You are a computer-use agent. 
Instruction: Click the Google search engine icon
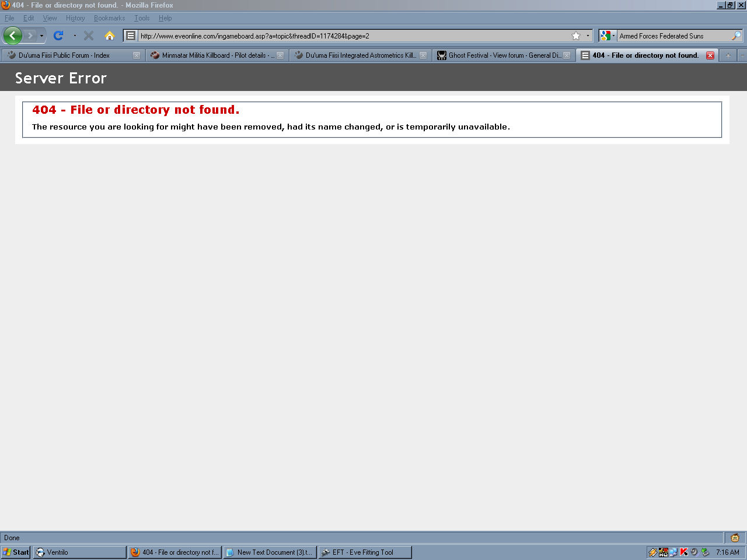[x=605, y=36]
